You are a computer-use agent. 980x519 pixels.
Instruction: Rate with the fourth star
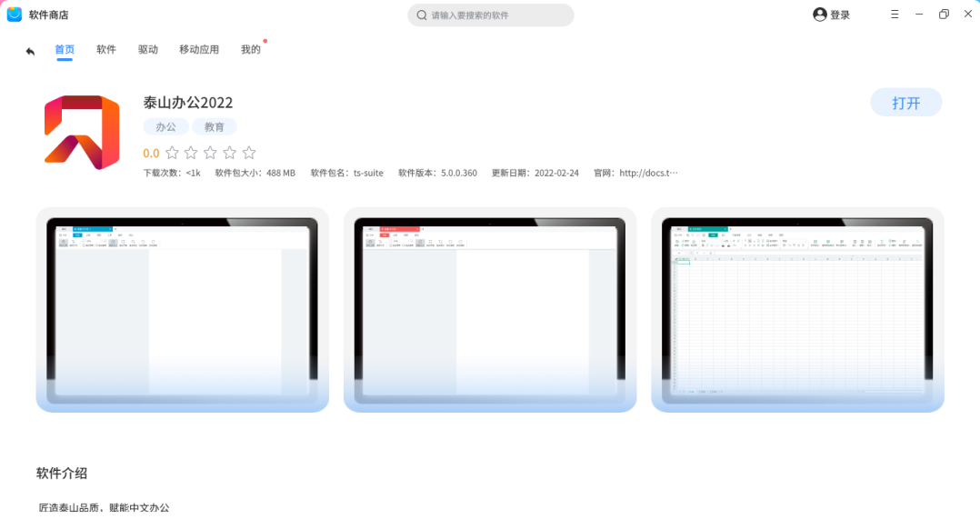(230, 153)
